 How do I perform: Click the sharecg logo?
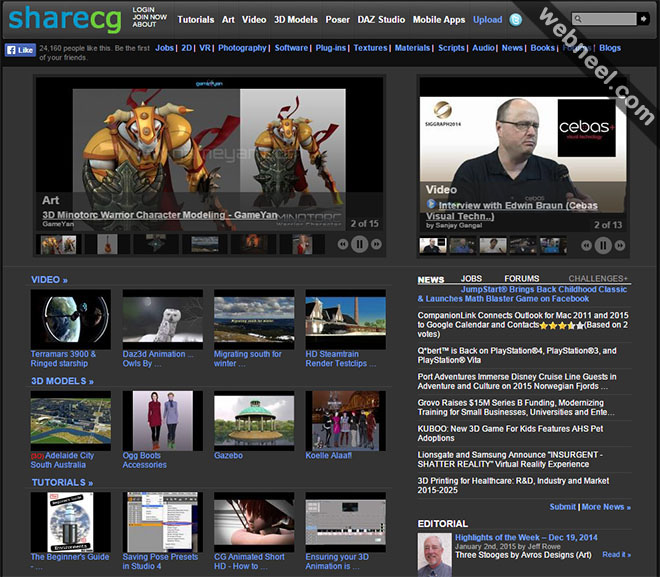(65, 19)
